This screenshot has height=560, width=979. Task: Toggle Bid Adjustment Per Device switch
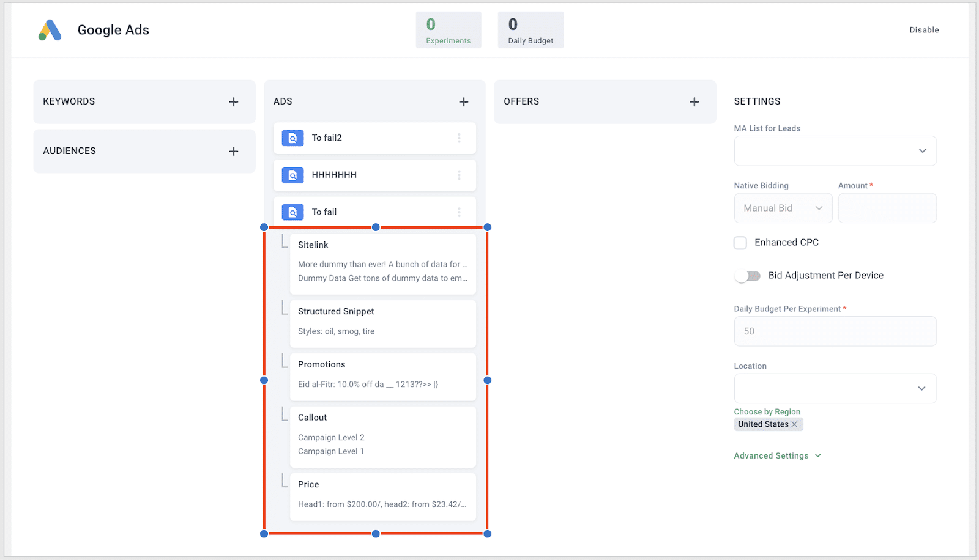click(x=748, y=276)
